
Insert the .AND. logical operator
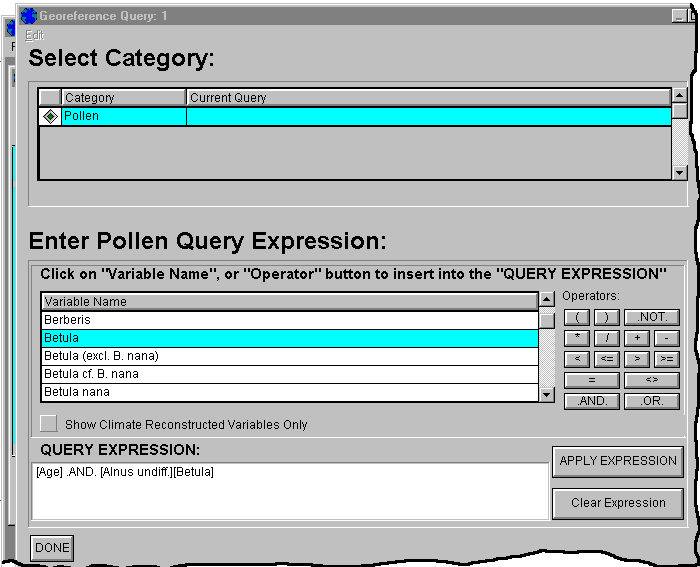point(591,401)
